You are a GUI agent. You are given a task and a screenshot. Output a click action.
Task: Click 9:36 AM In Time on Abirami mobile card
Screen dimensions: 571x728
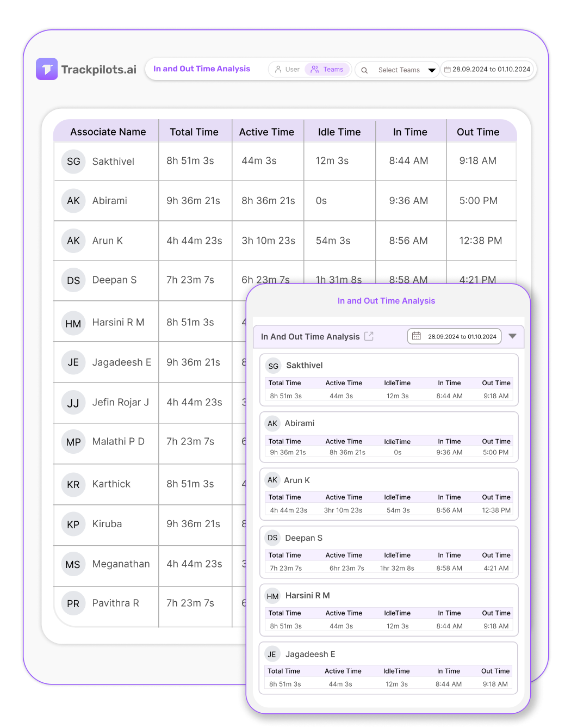point(449,452)
